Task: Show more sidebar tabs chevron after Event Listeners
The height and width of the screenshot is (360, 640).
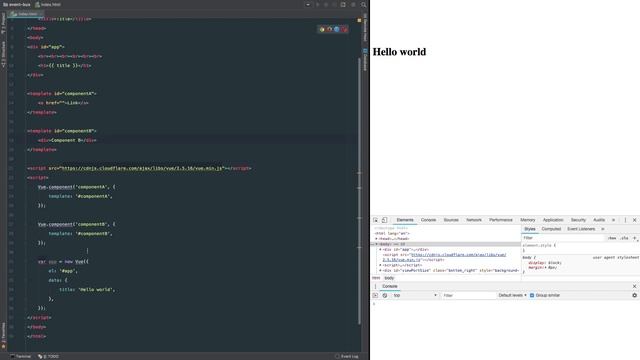Action: click(602, 229)
